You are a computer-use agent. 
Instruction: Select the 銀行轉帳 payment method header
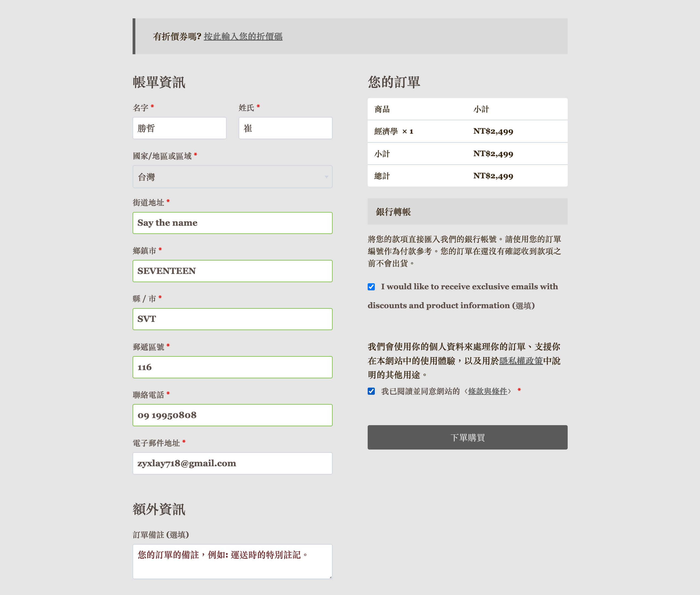[468, 211]
